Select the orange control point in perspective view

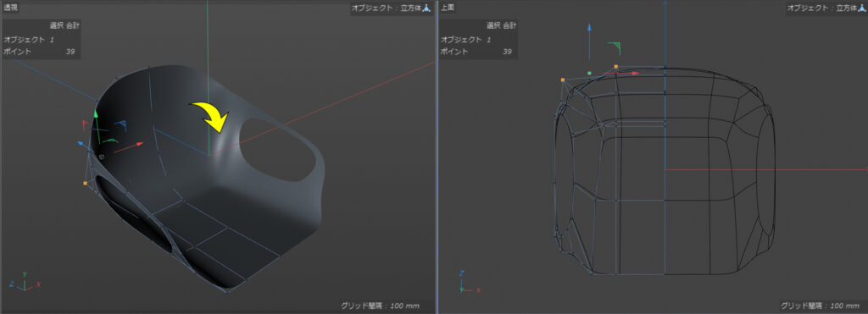pos(85,183)
